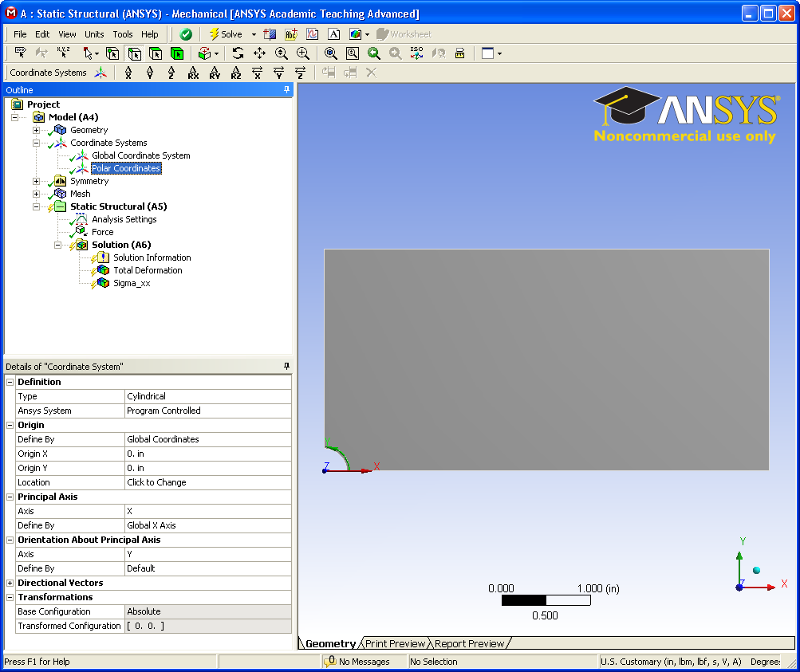800x672 pixels.
Task: Open the Figure icon dropdown arrow
Action: click(368, 34)
